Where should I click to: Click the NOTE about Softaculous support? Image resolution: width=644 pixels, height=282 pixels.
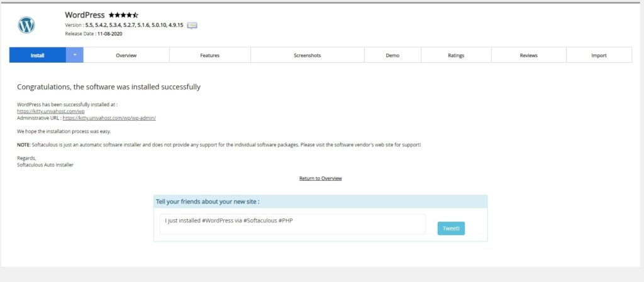tap(219, 145)
